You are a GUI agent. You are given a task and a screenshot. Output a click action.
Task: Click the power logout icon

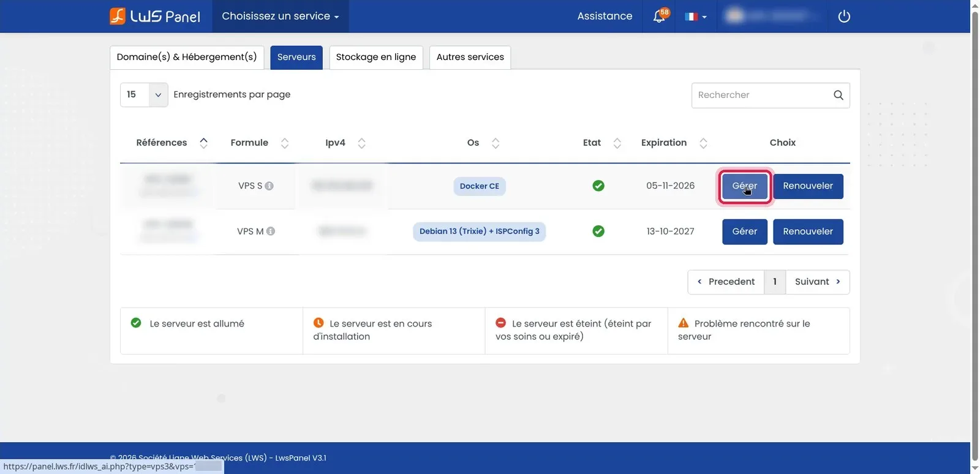pyautogui.click(x=844, y=17)
